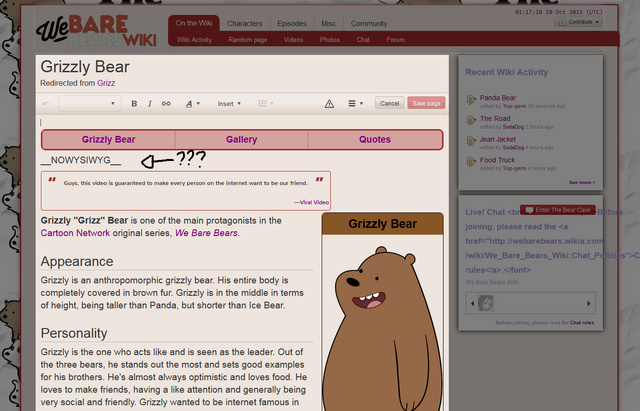Click the __NOWYSIWYG__ text in editor
Image resolution: width=640 pixels, height=411 pixels.
81,160
